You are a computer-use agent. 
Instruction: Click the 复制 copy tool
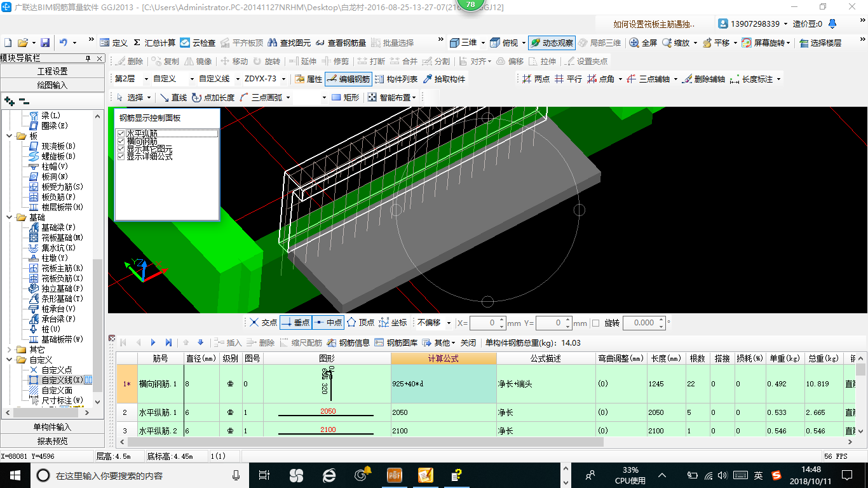[165, 61]
